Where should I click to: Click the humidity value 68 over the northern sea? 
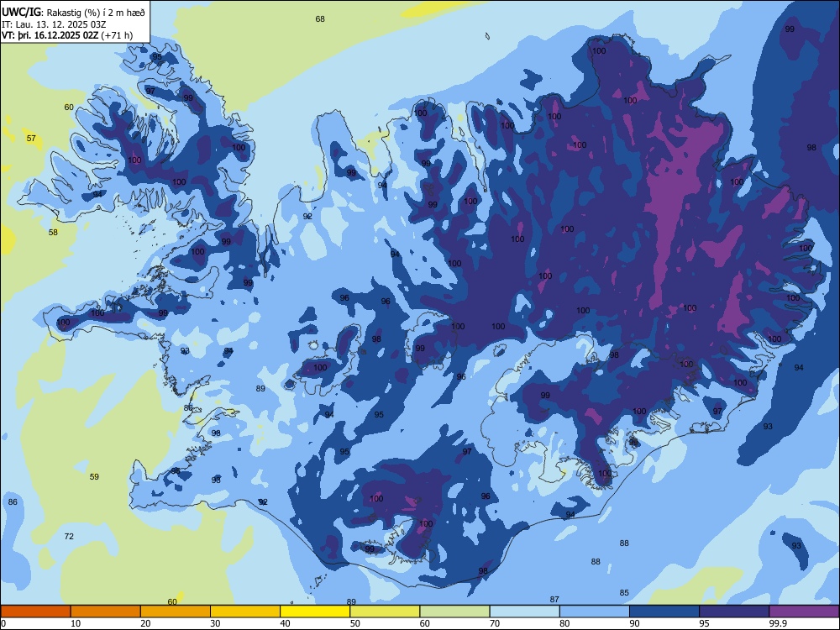tap(320, 19)
